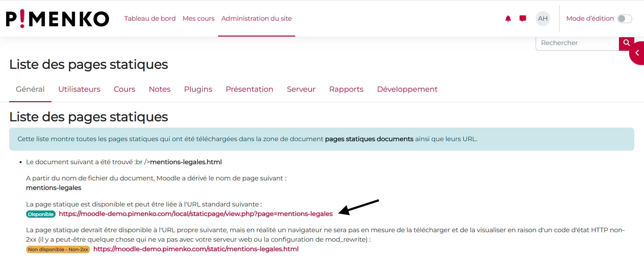
Task: Open the messages chat bubble icon
Action: coord(523,19)
